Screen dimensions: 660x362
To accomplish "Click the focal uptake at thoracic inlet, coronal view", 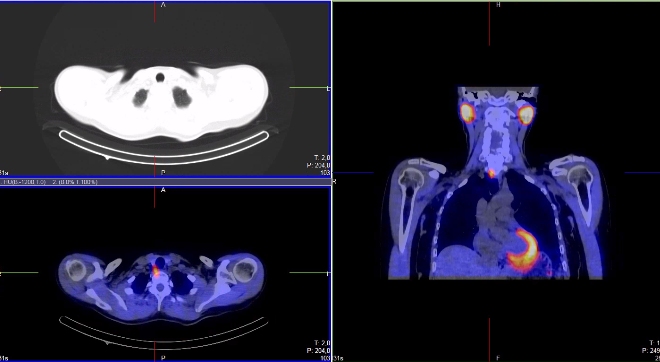I will pos(491,173).
